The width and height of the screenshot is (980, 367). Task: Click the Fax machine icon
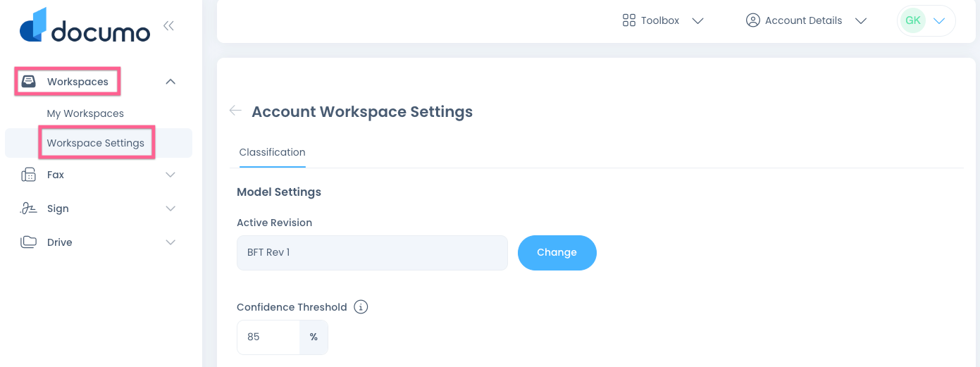29,175
